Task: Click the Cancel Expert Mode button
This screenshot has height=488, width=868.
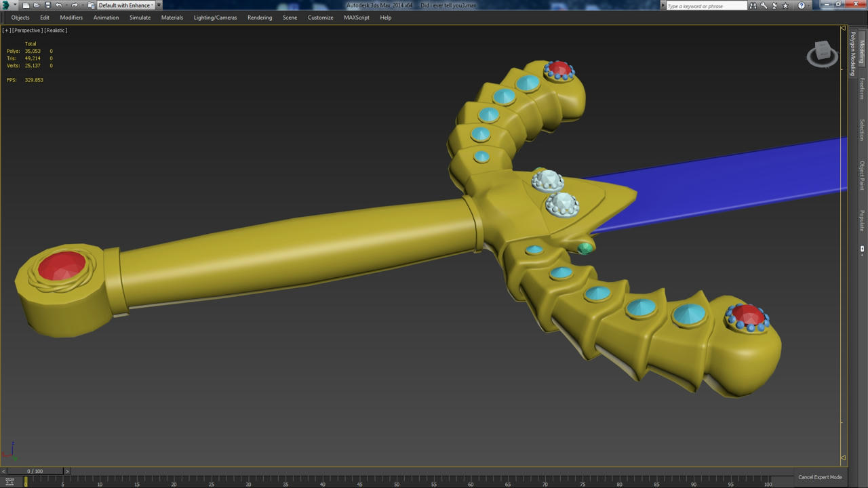Action: (x=820, y=477)
